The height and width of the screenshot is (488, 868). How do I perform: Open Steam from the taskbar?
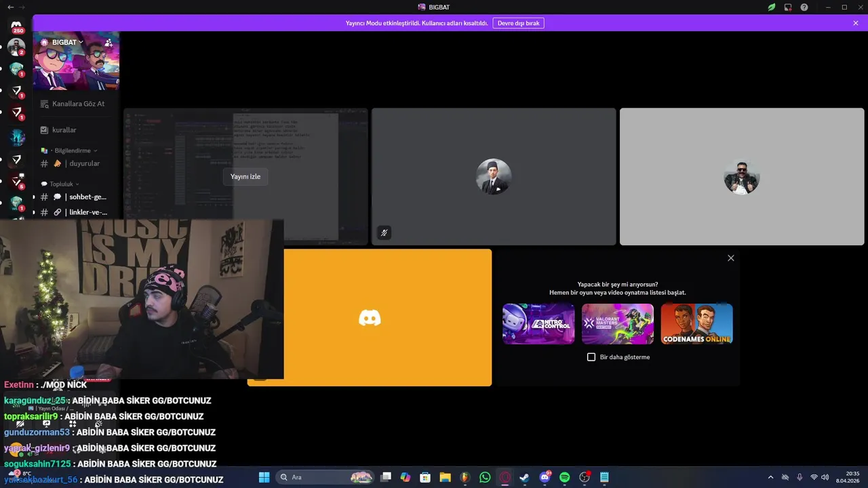(x=524, y=477)
